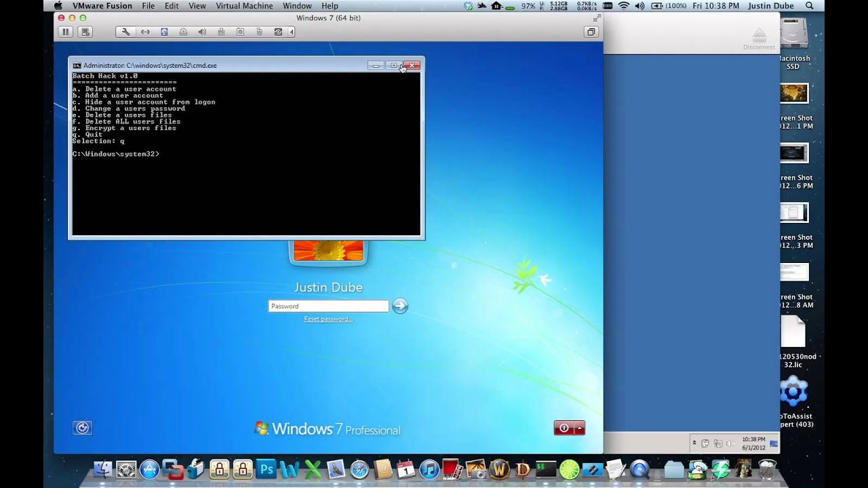Pause the virtual machine in VMware toolbar
Image resolution: width=868 pixels, height=488 pixels.
(x=66, y=32)
